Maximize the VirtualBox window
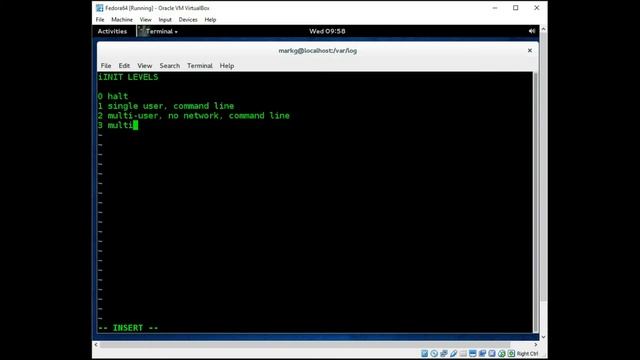Viewport: 640px width, 360px height. click(x=516, y=8)
